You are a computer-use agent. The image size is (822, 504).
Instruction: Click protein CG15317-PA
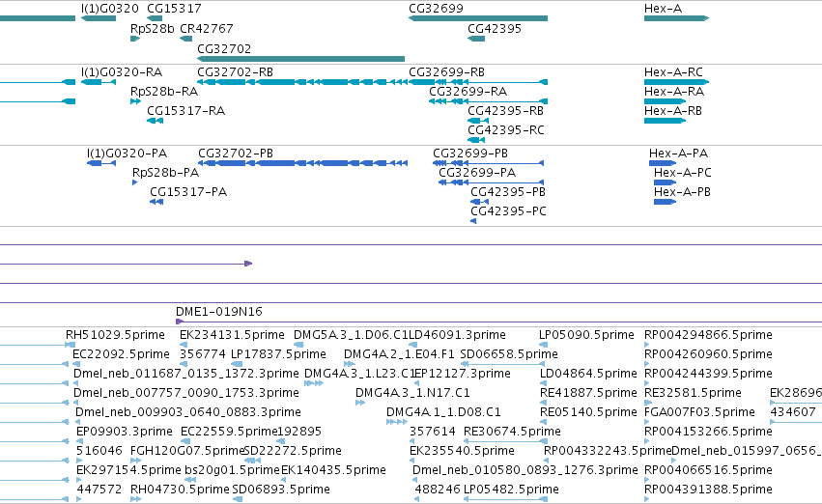(x=188, y=192)
